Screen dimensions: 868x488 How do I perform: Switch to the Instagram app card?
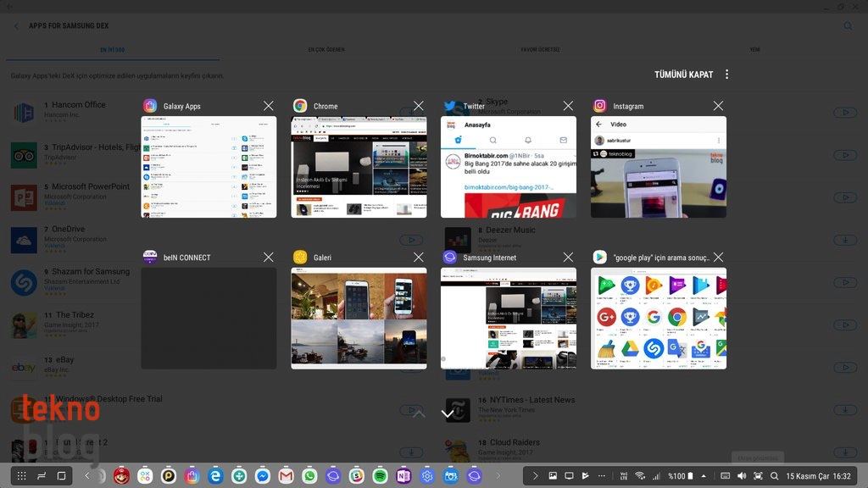[658, 167]
